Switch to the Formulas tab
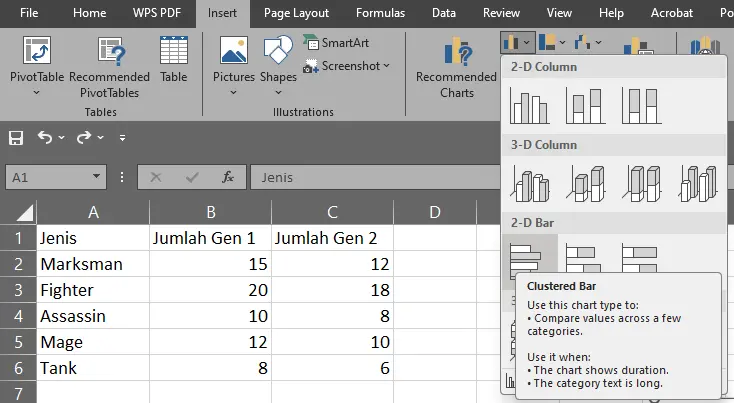This screenshot has height=403, width=734. 380,13
